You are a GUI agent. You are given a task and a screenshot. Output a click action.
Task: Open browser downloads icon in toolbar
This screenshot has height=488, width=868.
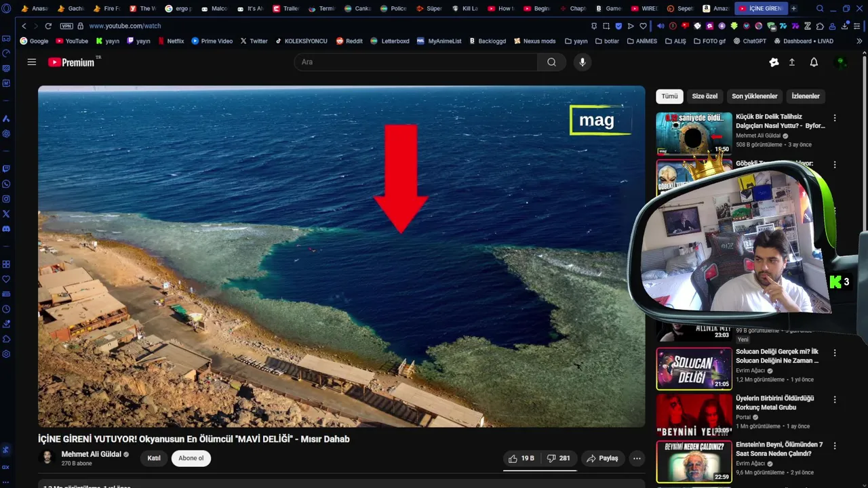(x=844, y=26)
